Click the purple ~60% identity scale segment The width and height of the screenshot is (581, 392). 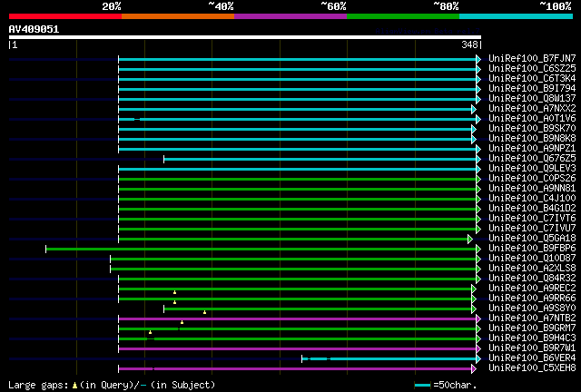coord(290,16)
